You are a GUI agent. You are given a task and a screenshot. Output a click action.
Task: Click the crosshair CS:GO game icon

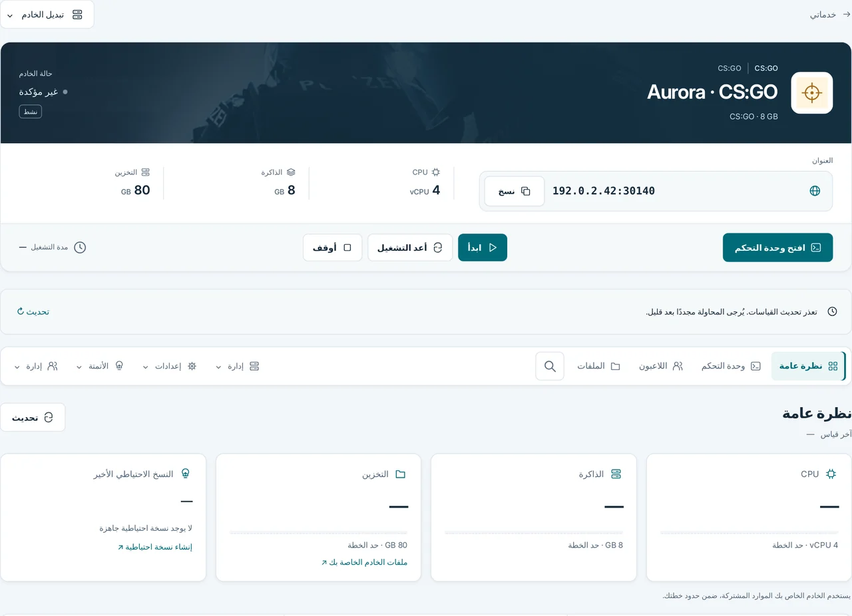(811, 92)
